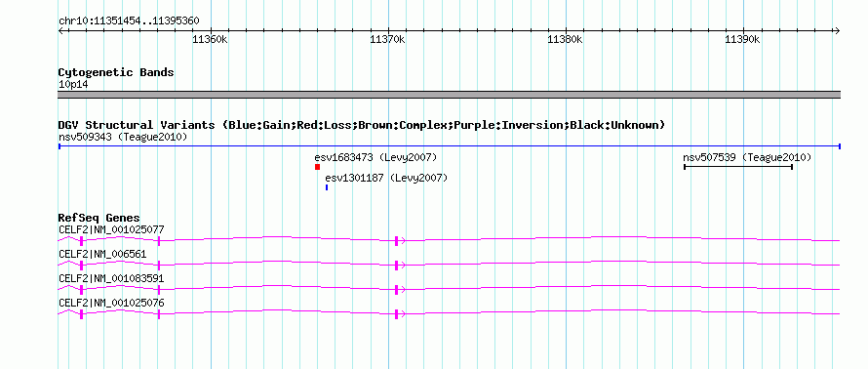Open the esv1301187 (Levy2007) label
Screen dimensions: 868x369
(386, 178)
